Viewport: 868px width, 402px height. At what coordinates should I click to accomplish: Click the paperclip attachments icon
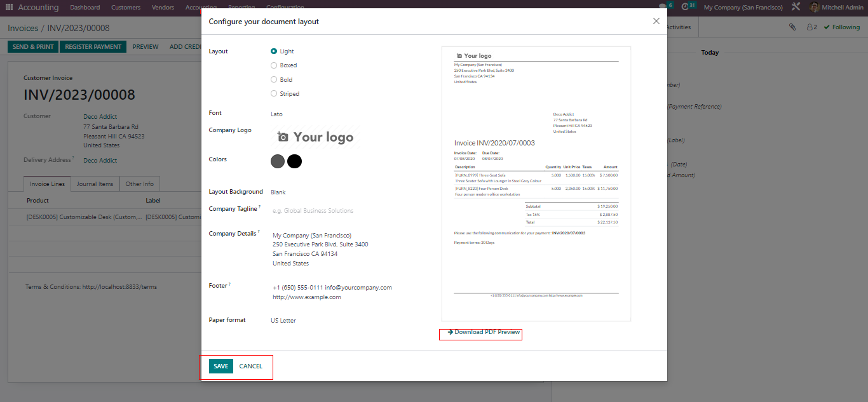point(792,27)
